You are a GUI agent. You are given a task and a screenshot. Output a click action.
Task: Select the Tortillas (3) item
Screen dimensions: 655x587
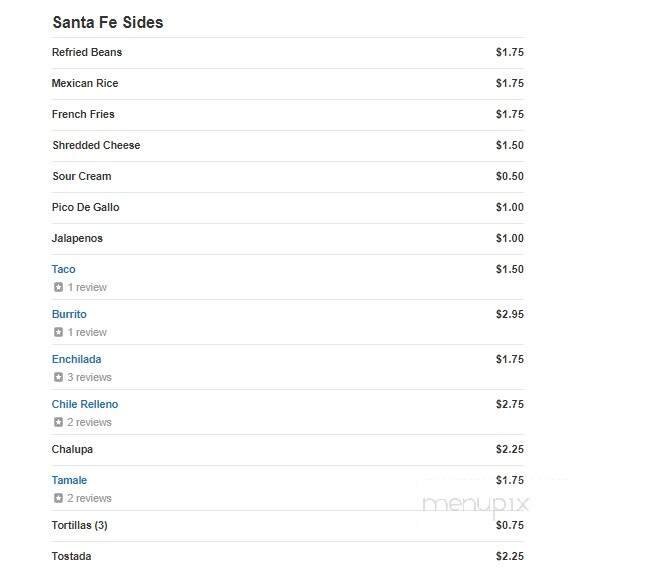pos(79,525)
